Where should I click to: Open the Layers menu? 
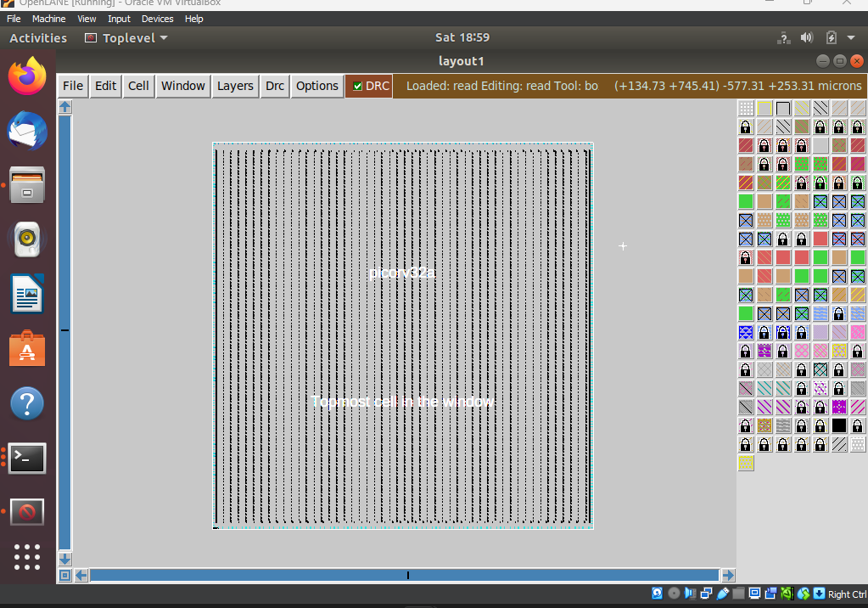pos(235,86)
